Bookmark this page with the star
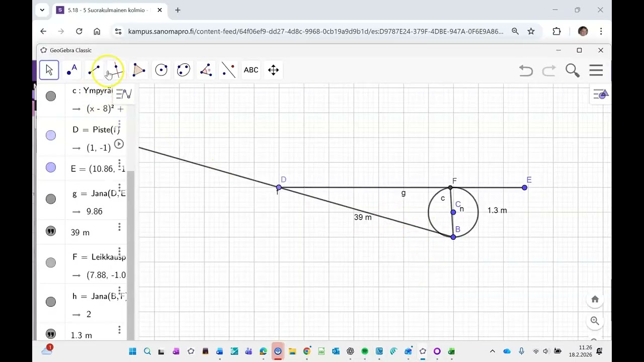The image size is (644, 362). (531, 31)
